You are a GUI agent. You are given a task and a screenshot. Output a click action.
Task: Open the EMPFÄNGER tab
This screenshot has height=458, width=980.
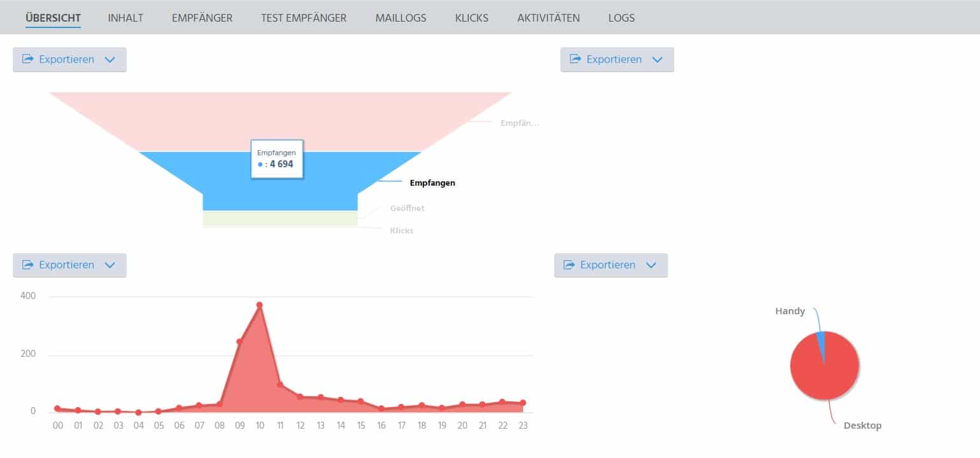(202, 18)
